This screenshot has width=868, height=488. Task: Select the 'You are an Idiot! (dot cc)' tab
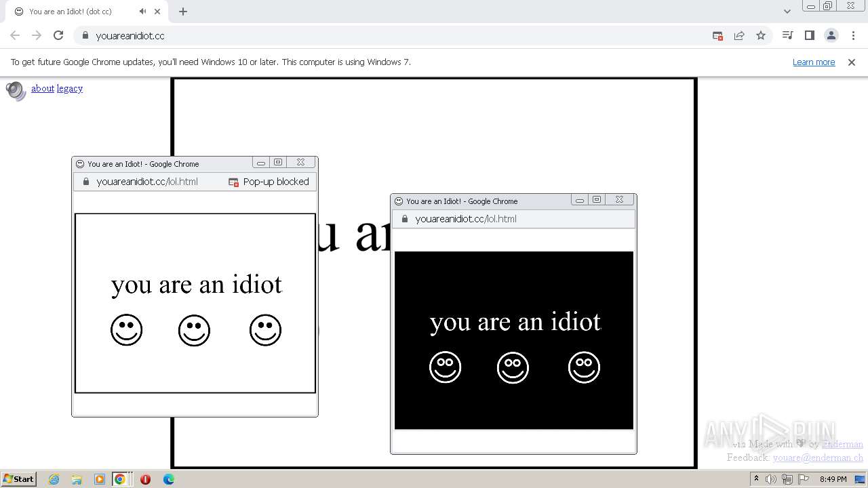tap(86, 12)
